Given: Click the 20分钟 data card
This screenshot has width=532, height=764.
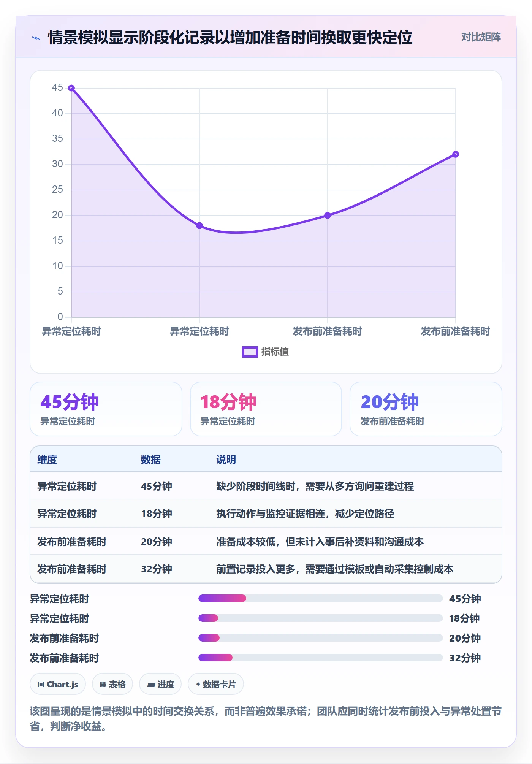Looking at the screenshot, I should [x=426, y=409].
